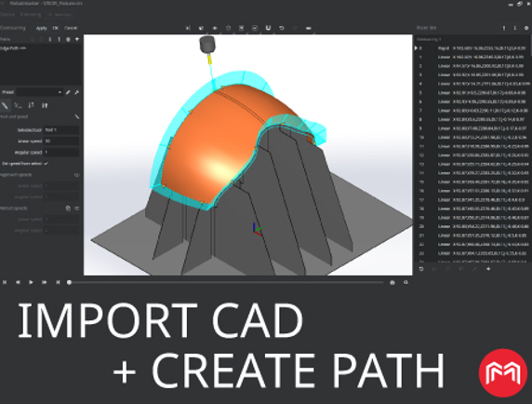Click the magnet snap icon in viewport toolbar
532x404 pixels.
pos(268,28)
